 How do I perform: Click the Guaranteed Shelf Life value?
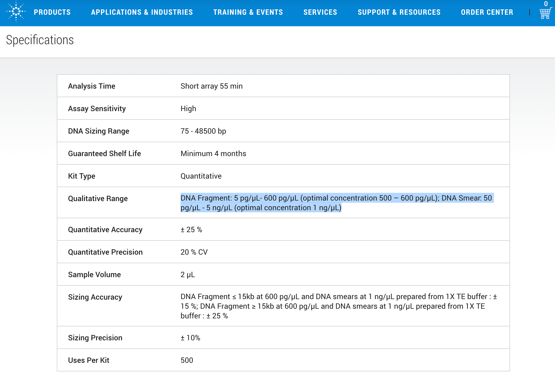[213, 154]
